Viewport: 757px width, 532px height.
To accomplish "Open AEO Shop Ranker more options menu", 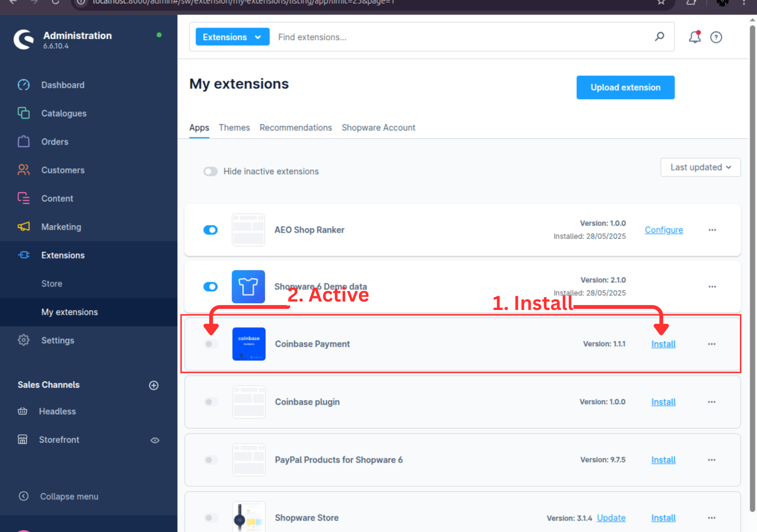I will click(712, 230).
